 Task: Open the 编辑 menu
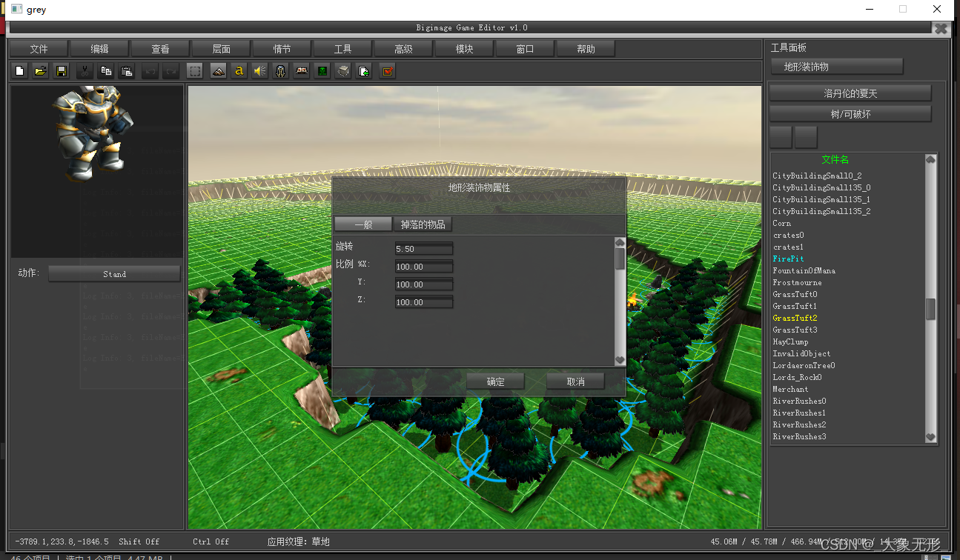point(99,49)
